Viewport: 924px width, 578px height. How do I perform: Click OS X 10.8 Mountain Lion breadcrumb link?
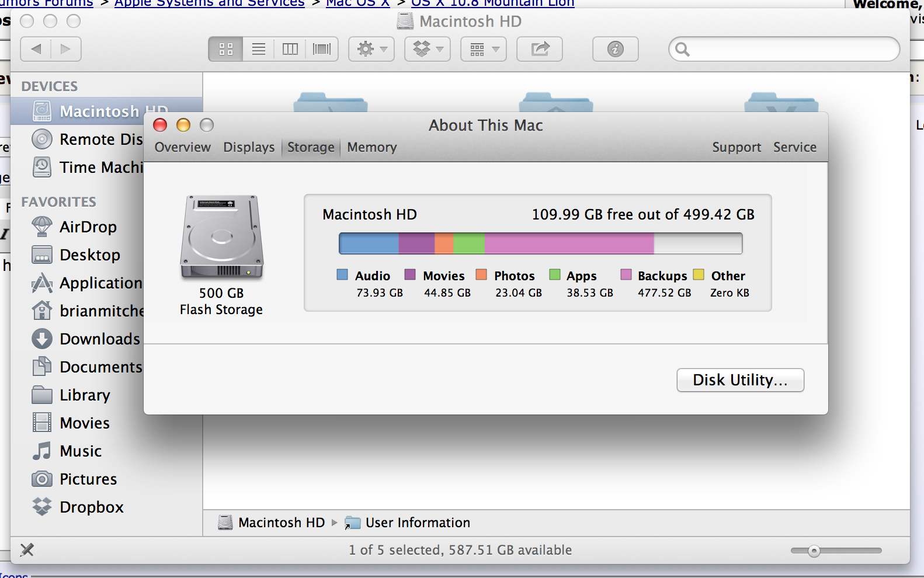pyautogui.click(x=493, y=3)
